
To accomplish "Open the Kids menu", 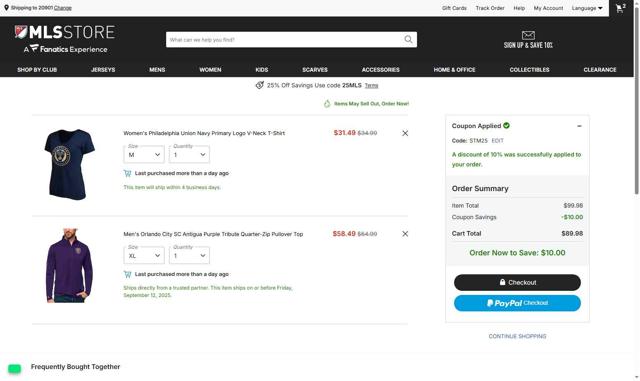I will [x=262, y=70].
